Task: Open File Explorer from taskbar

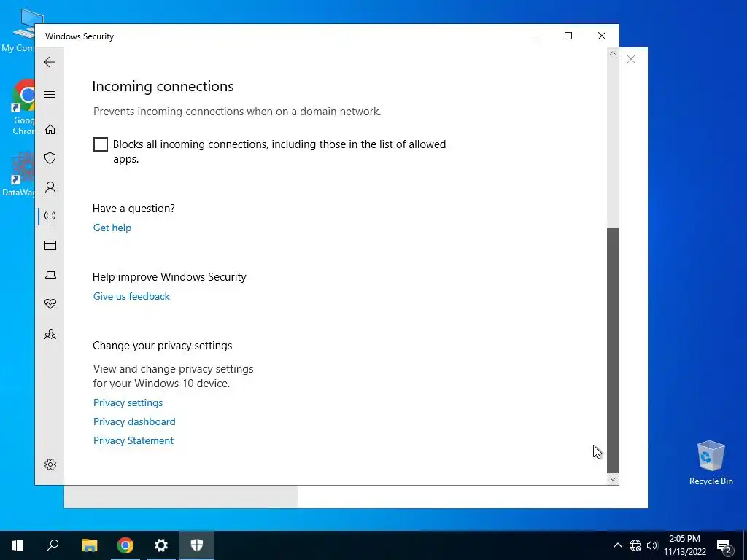Action: (89, 545)
